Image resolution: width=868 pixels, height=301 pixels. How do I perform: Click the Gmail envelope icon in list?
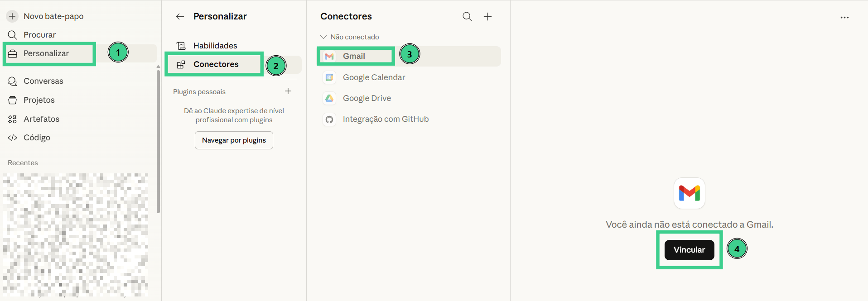click(329, 56)
